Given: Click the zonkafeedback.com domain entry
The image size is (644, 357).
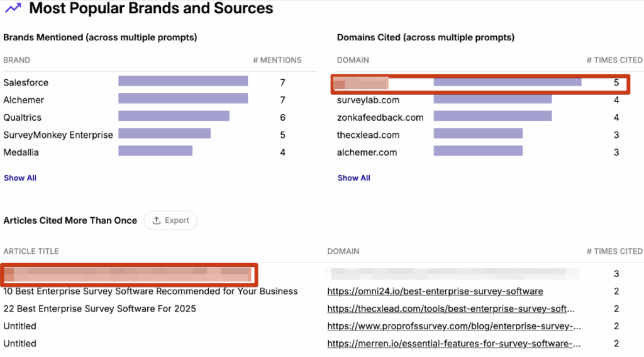Looking at the screenshot, I should pyautogui.click(x=380, y=118).
